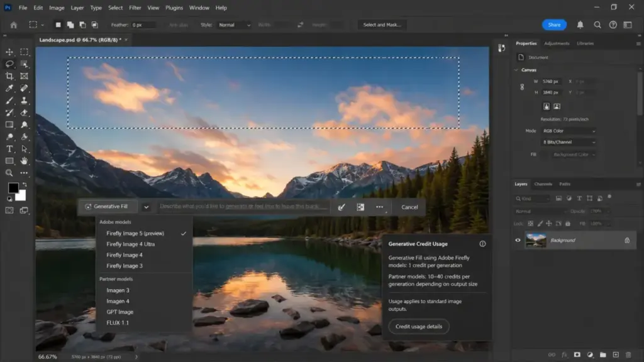Choose Subtract from Selection mode

click(x=82, y=25)
